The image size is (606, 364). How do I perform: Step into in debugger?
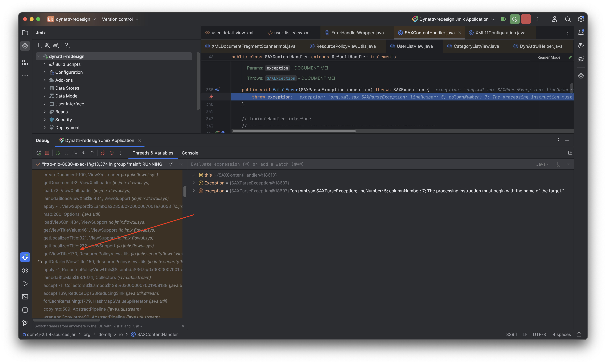(x=84, y=153)
